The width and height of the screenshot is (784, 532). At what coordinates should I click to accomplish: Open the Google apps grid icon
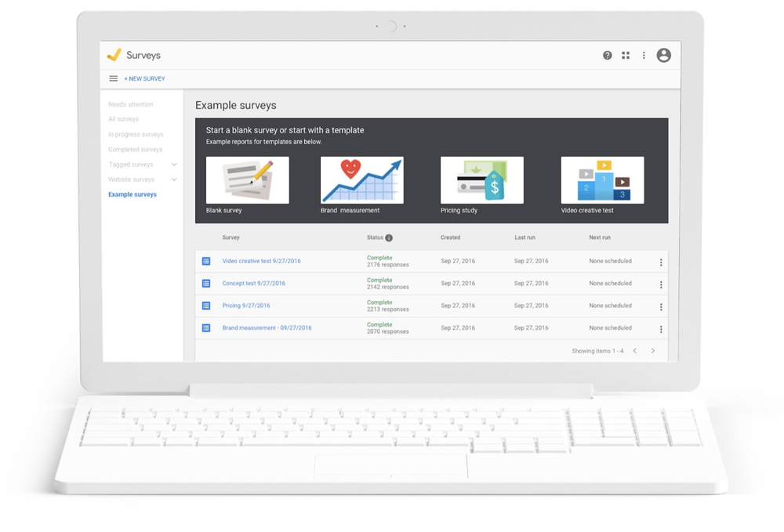[x=626, y=56]
